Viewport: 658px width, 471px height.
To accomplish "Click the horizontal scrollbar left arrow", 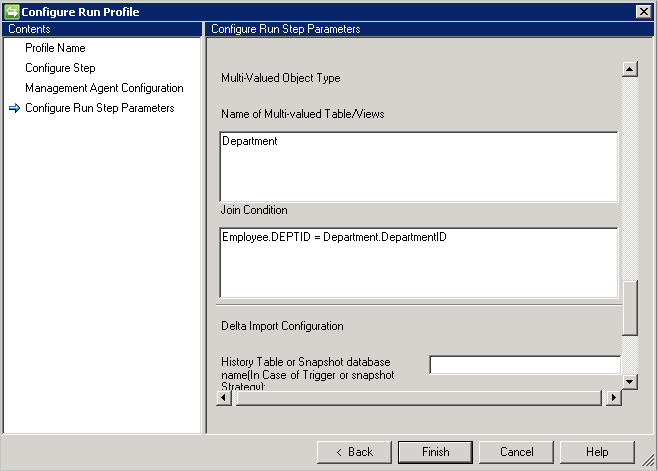I will [224, 397].
